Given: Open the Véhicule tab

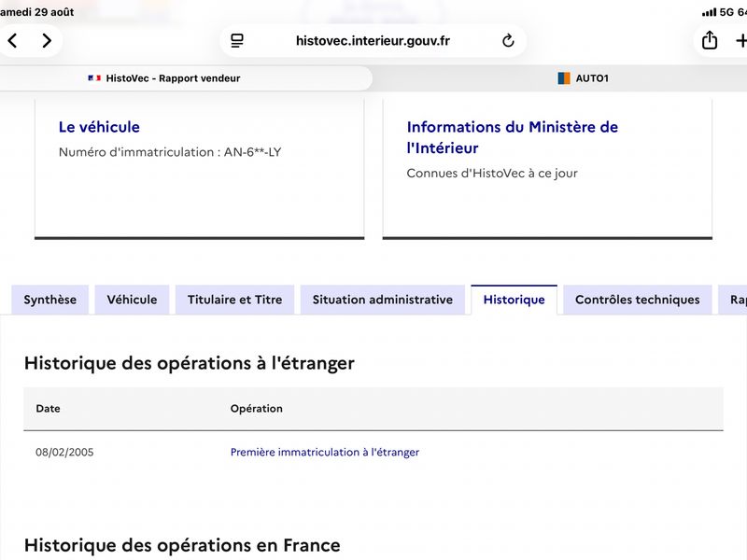Looking at the screenshot, I should (132, 300).
